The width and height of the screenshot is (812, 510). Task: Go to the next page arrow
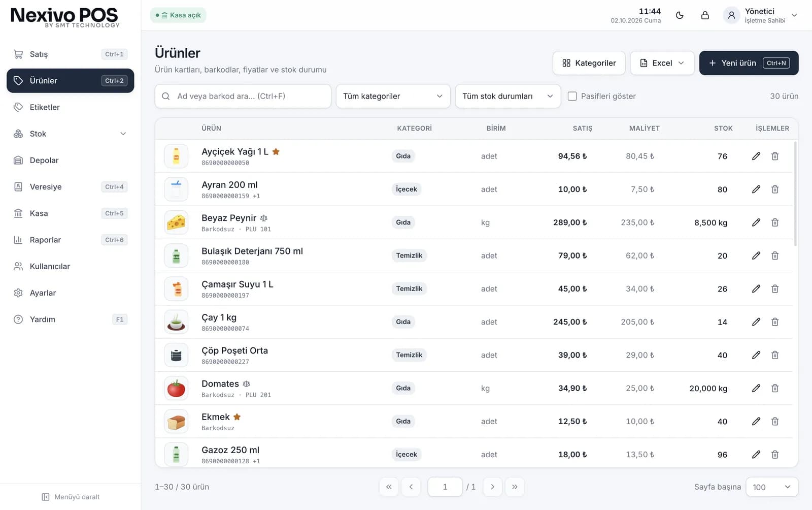click(492, 487)
